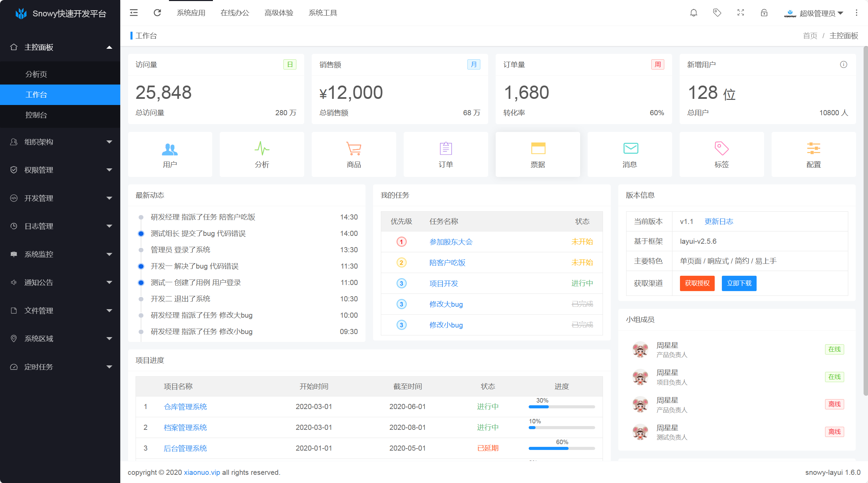Click the page vertical scrollbar
Screen dimensions: 868x483
click(865, 222)
